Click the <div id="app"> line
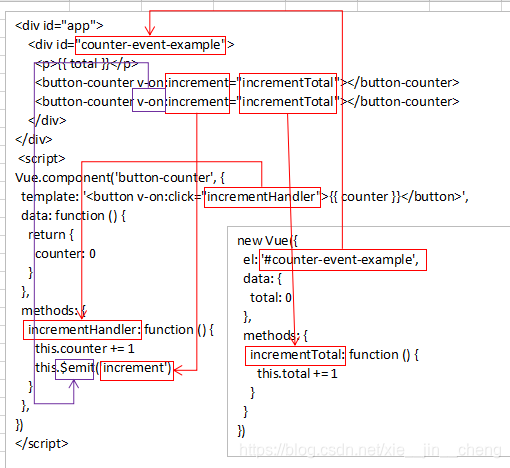 59,26
